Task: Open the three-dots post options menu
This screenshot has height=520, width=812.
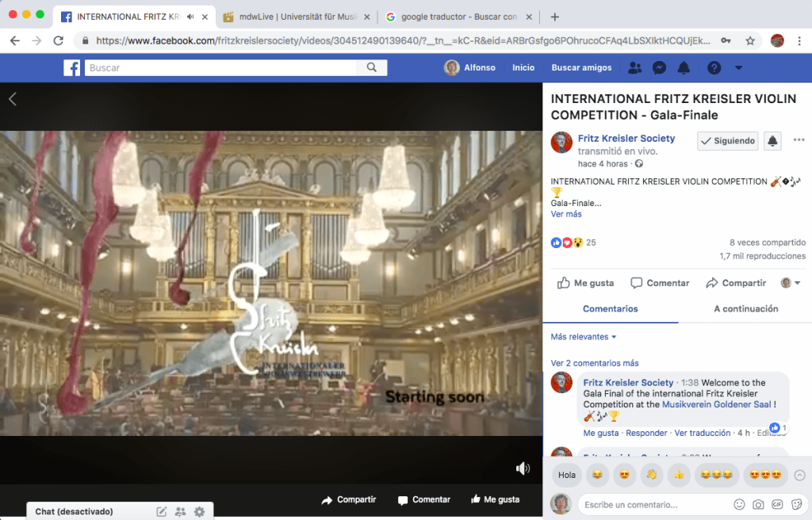Action: coord(799,140)
